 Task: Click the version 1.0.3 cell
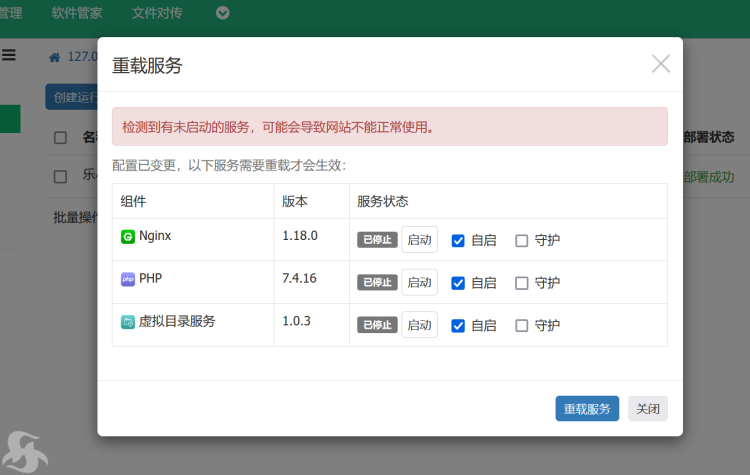pyautogui.click(x=311, y=325)
